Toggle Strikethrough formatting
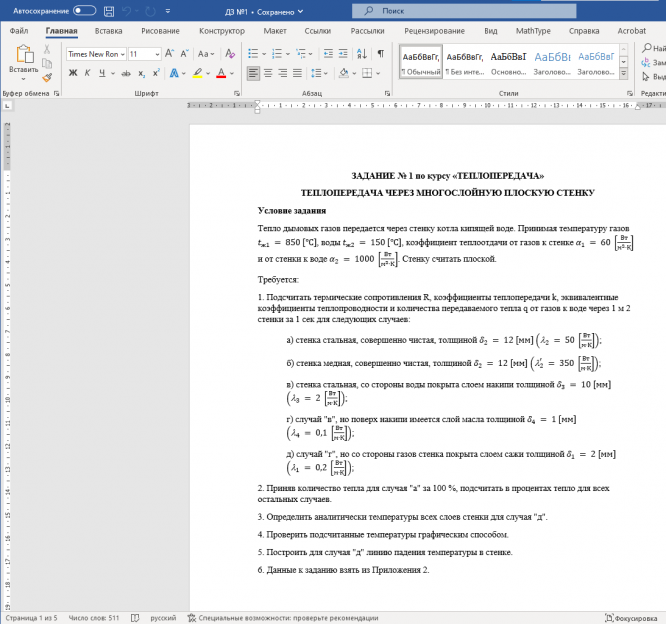Viewport: 666px width, 624px height. pyautogui.click(x=126, y=73)
